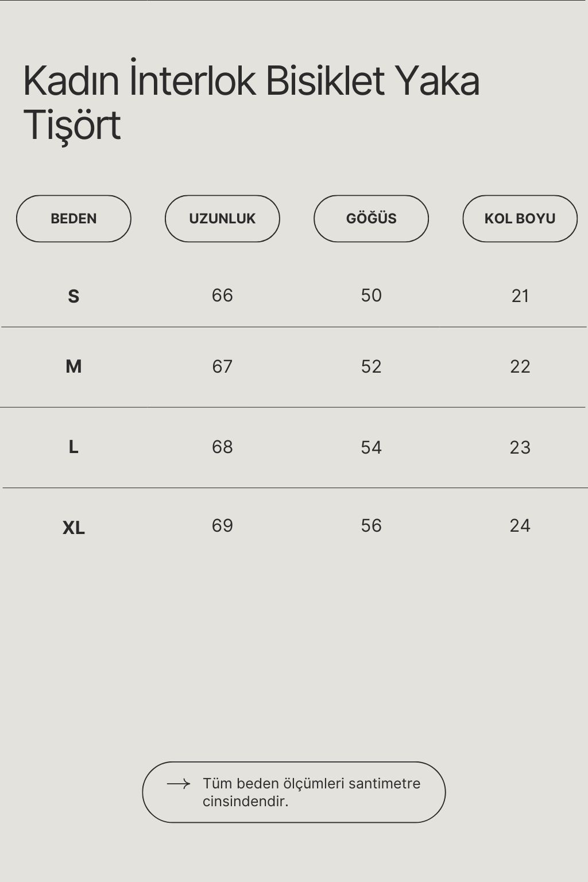
Task: Click the title Kadın İnterlok Bisiklet Yaka Tişört
Action: (x=251, y=102)
